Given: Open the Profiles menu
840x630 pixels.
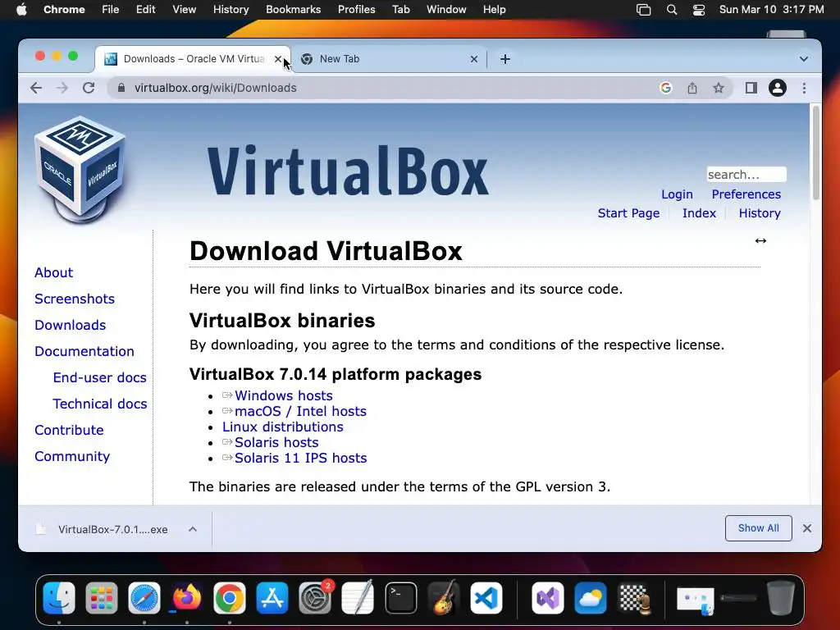Looking at the screenshot, I should pyautogui.click(x=356, y=10).
